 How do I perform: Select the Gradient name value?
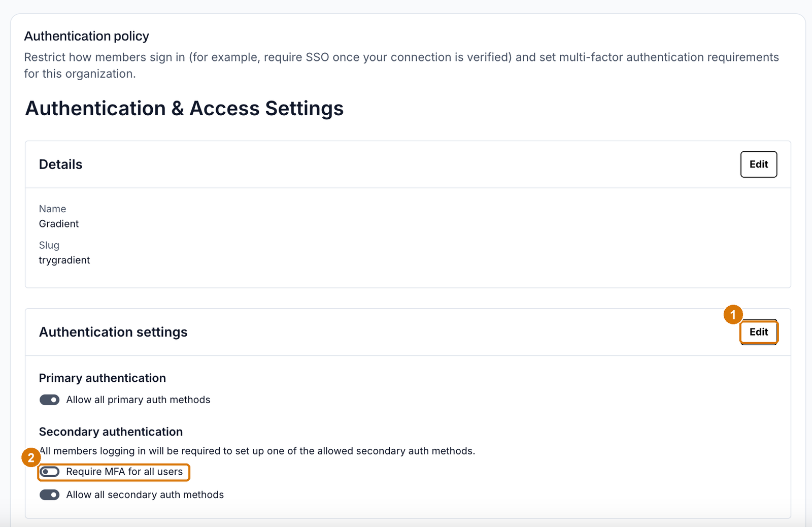coord(59,224)
